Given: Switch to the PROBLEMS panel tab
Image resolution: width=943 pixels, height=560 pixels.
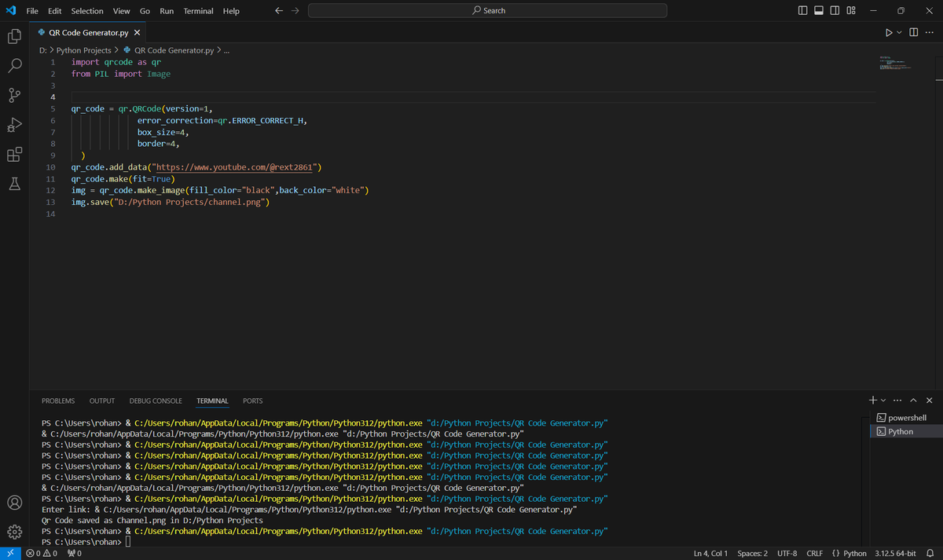Looking at the screenshot, I should tap(58, 401).
